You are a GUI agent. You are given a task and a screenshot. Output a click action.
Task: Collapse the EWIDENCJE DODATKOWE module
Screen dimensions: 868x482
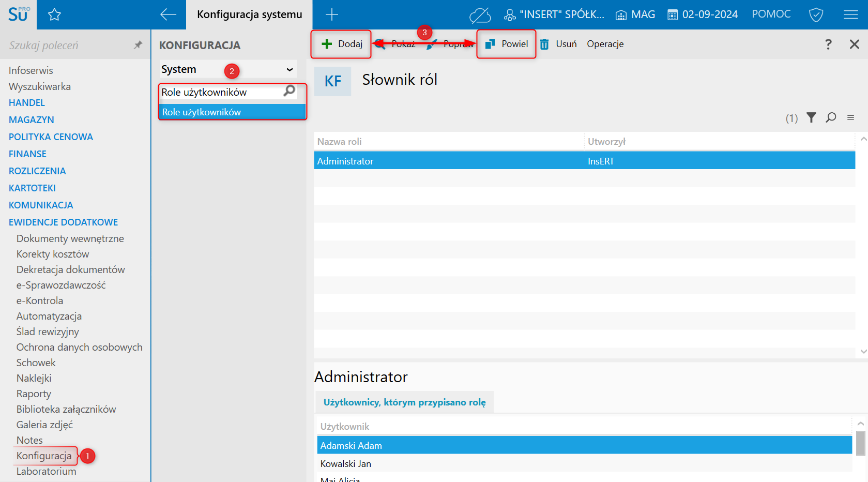[63, 222]
